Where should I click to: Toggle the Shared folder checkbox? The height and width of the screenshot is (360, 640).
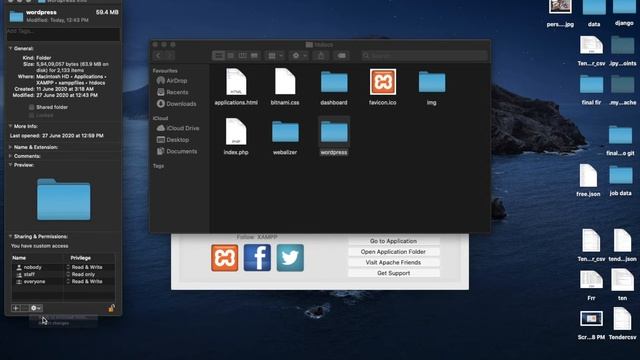coord(31,107)
